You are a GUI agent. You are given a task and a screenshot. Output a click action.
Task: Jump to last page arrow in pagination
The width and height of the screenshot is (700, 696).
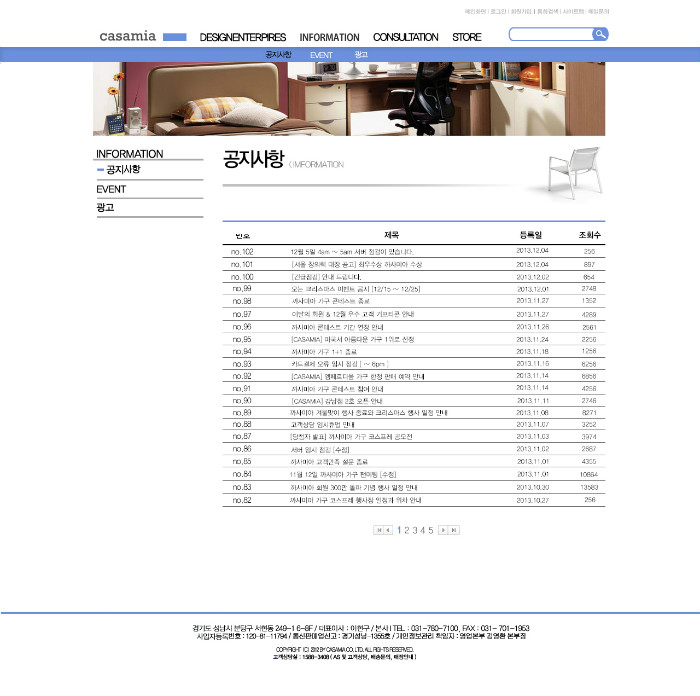(x=454, y=530)
